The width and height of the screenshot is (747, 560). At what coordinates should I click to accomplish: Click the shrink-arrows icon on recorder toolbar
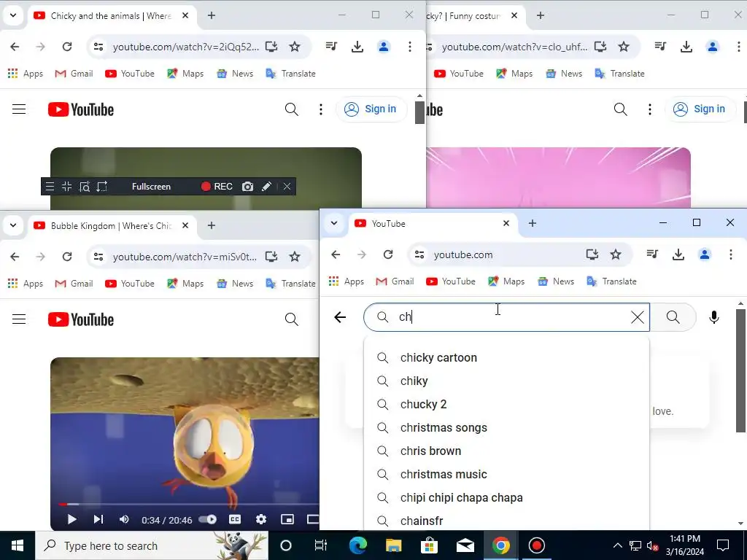(66, 187)
